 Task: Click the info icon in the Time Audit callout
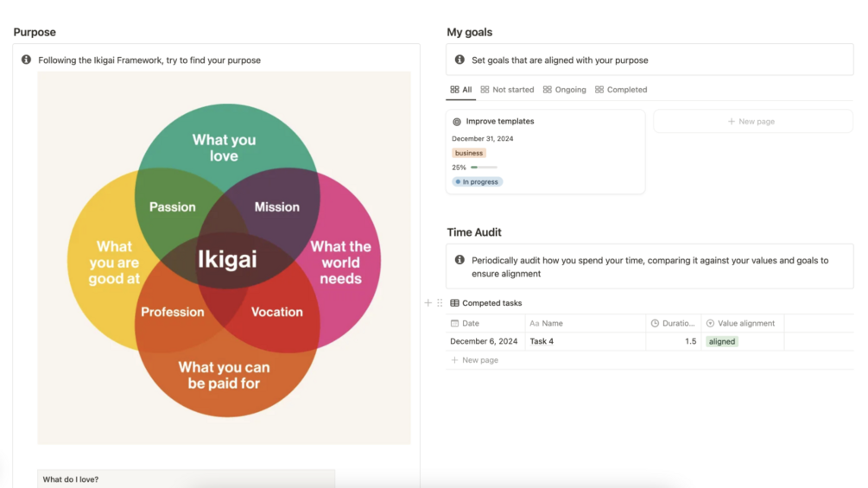459,260
